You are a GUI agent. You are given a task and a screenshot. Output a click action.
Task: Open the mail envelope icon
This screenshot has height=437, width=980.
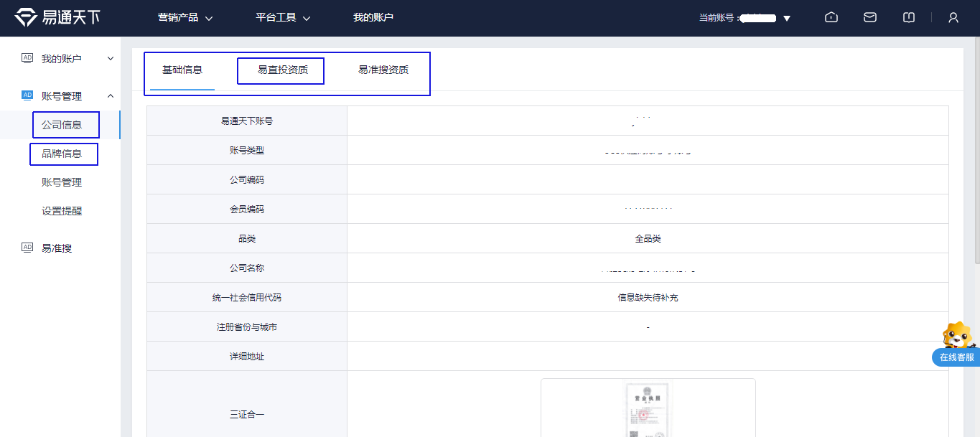pos(870,18)
